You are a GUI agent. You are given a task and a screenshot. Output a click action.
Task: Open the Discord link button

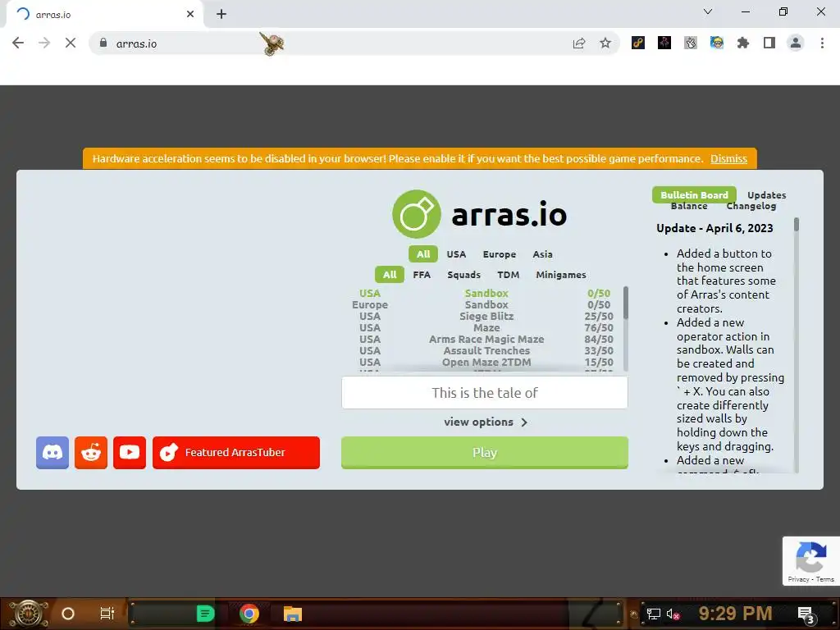52,453
